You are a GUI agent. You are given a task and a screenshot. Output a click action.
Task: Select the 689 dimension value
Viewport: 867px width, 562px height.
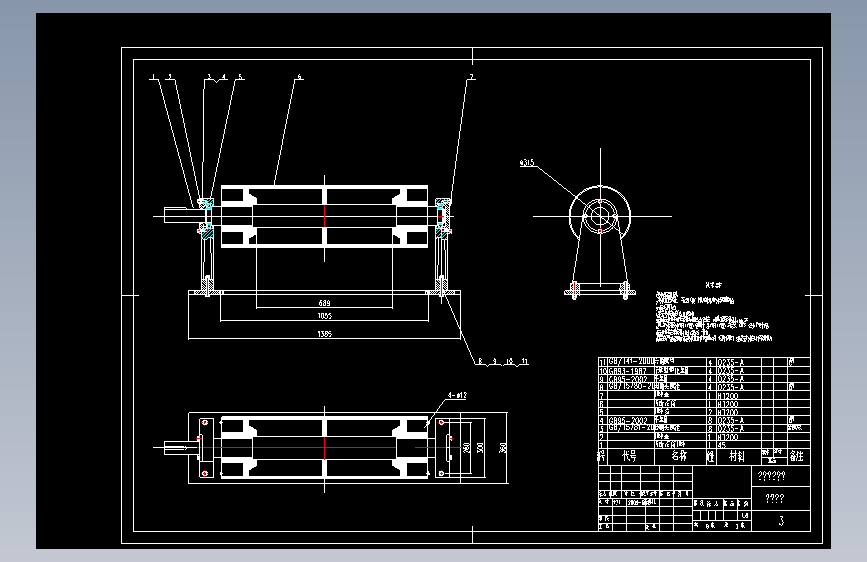(325, 303)
